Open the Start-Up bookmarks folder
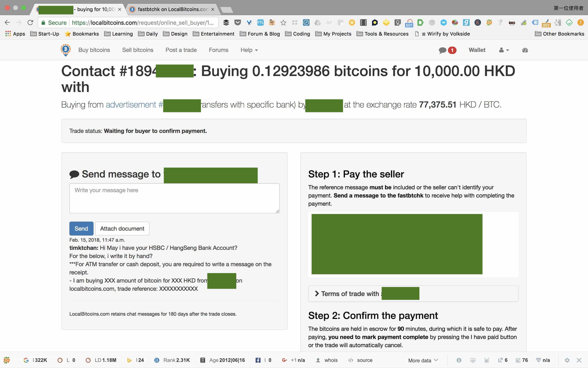The height and width of the screenshot is (368, 588). coord(45,34)
